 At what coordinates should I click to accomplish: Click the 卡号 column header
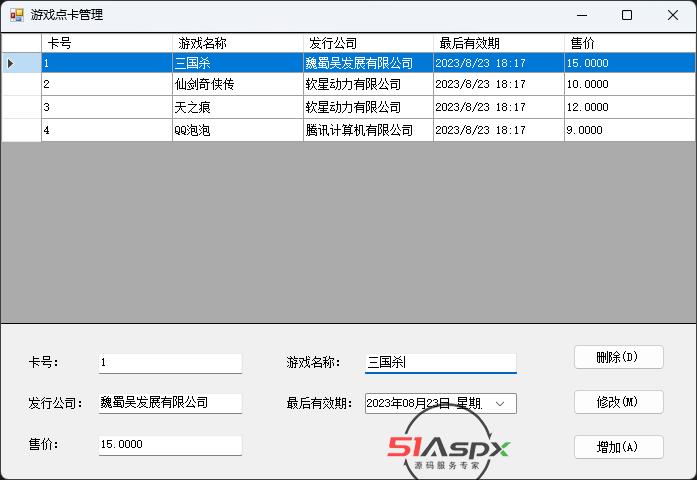107,43
